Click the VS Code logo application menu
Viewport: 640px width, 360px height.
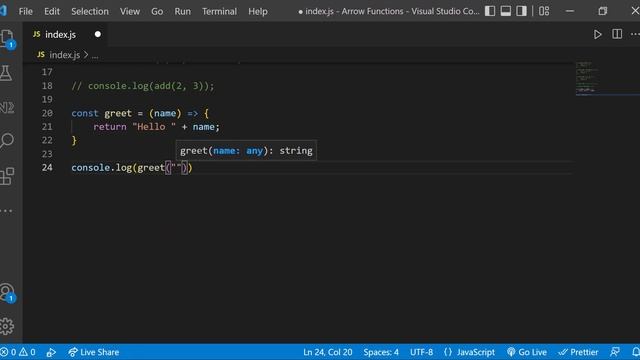pos(3,10)
